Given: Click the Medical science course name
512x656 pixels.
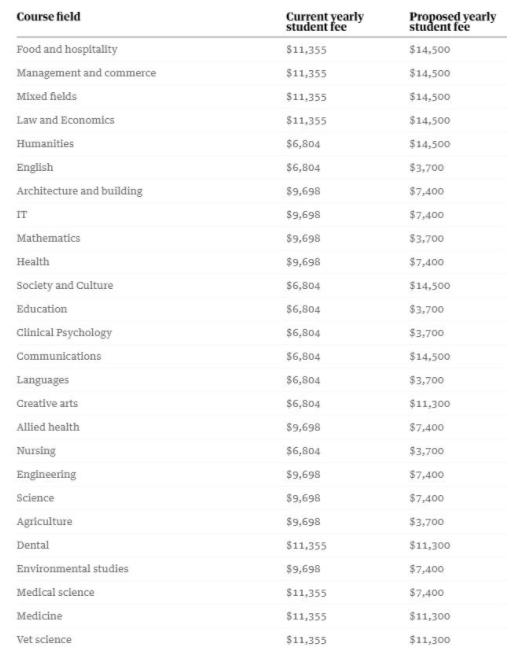Looking at the screenshot, I should 55,592.
